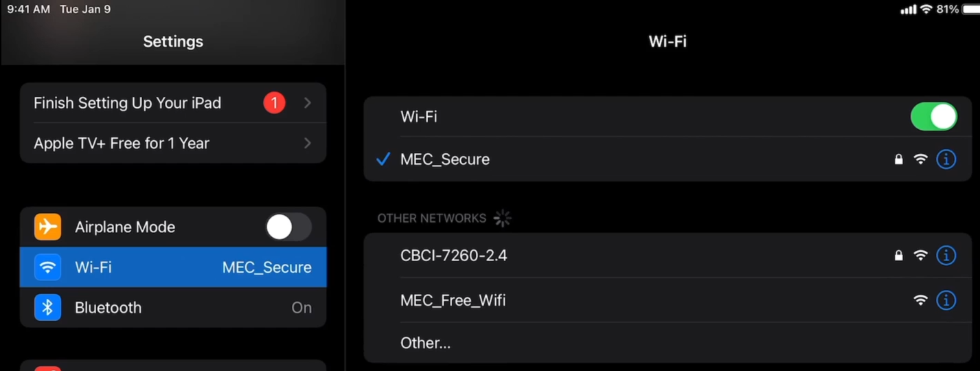Open Apple TV+ Free for 1 Year

coord(122,144)
